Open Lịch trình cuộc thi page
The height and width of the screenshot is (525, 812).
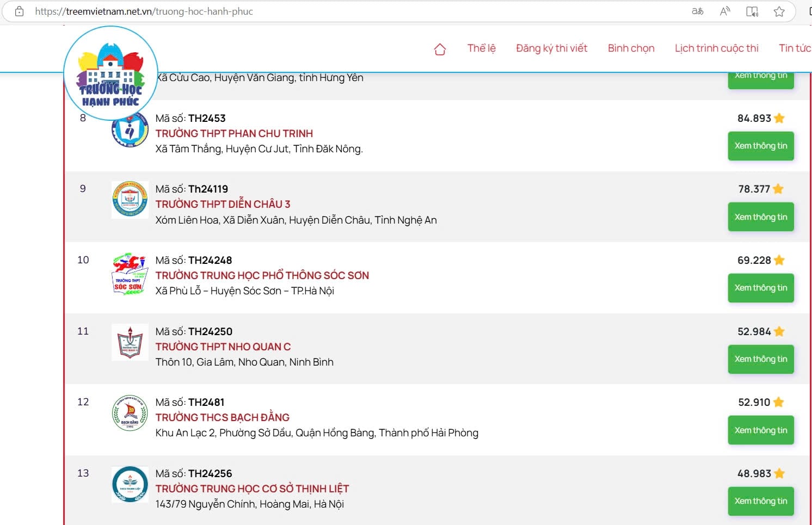click(x=716, y=48)
